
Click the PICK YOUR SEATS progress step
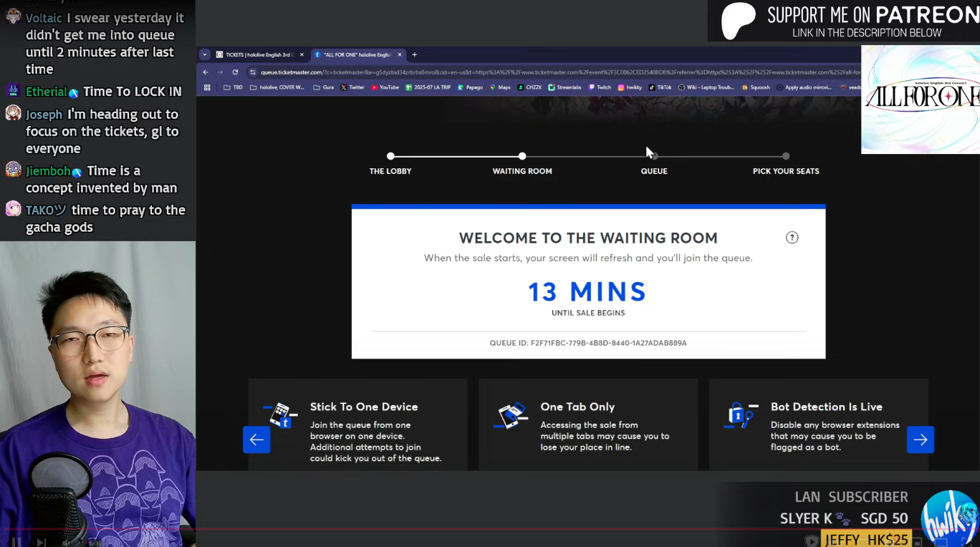(x=786, y=164)
